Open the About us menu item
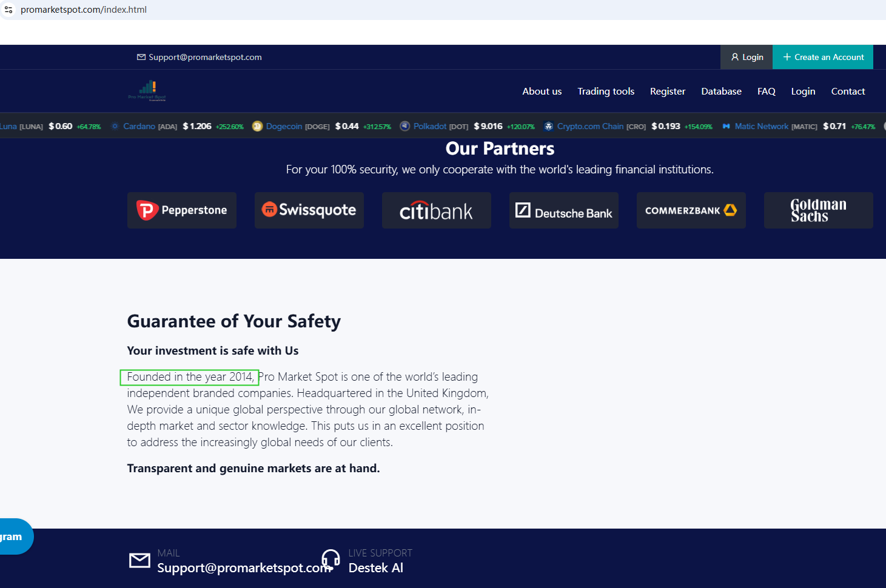The image size is (886, 588). [x=542, y=92]
